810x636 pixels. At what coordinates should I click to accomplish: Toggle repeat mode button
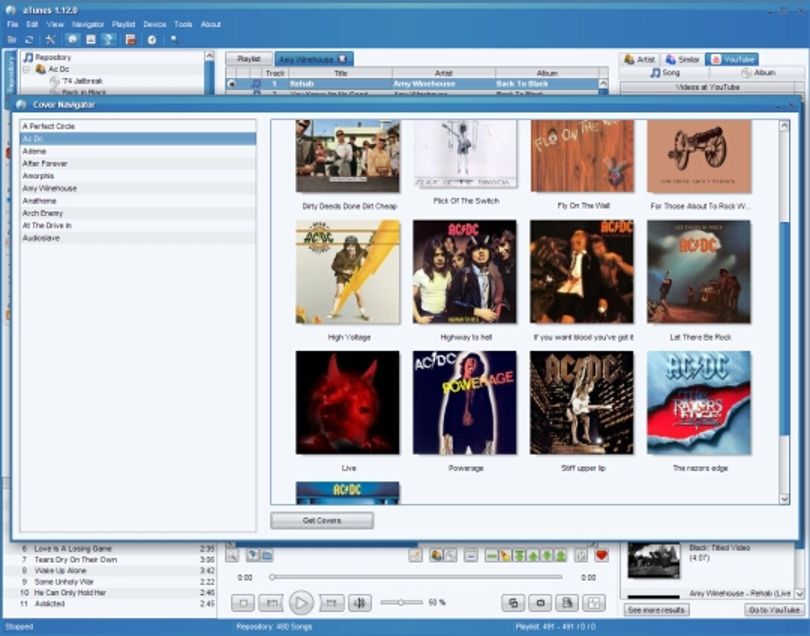(x=540, y=603)
